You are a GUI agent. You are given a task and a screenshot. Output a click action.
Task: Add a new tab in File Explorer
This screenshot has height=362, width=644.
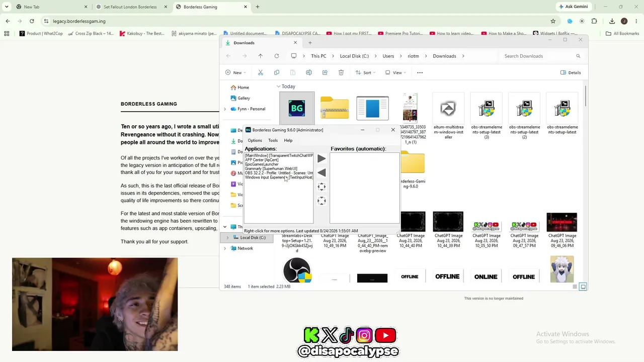tap(310, 43)
